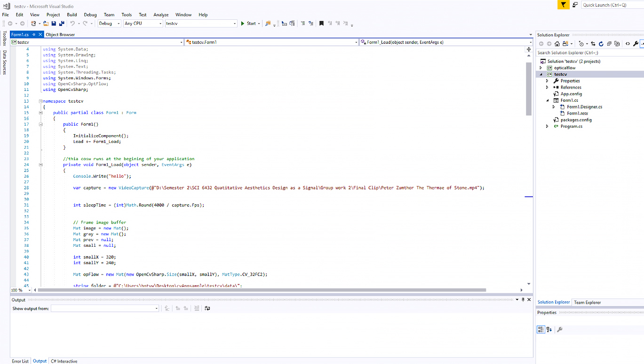Open the Debug configuration dropdown

[110, 23]
